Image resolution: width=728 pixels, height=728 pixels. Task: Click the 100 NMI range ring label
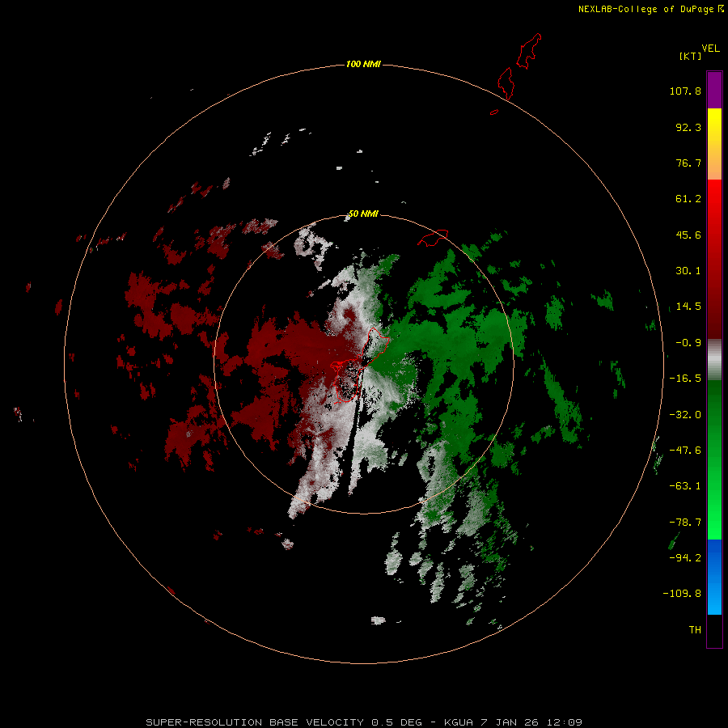[x=363, y=64]
